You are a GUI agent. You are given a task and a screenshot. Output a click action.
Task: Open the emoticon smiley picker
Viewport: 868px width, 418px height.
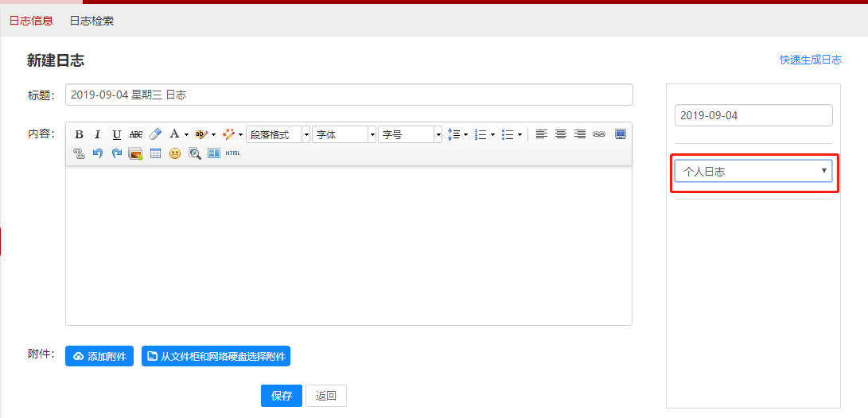coord(174,153)
